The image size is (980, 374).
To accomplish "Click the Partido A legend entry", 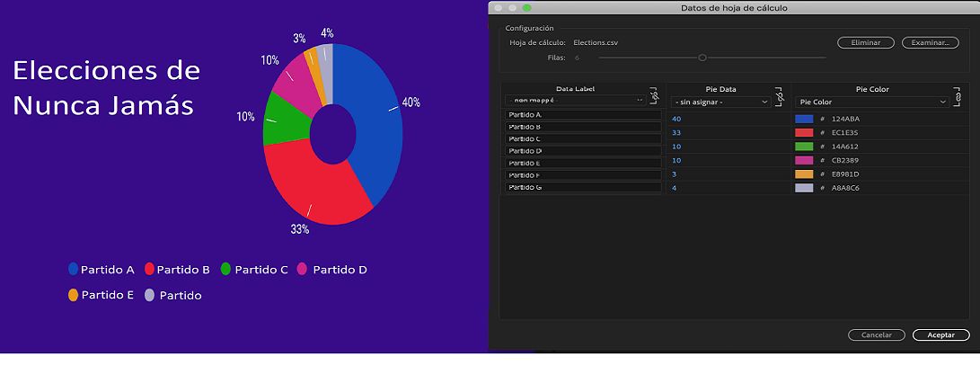I will [x=102, y=270].
